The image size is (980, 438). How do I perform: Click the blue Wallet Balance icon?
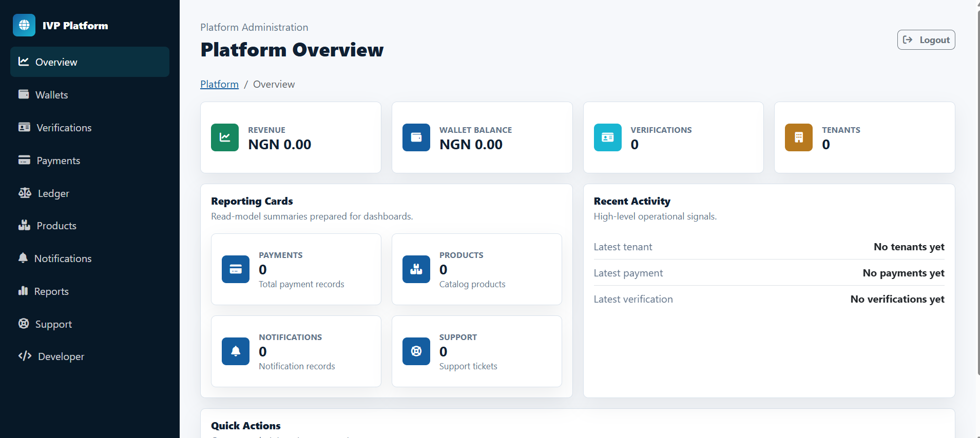(x=416, y=137)
